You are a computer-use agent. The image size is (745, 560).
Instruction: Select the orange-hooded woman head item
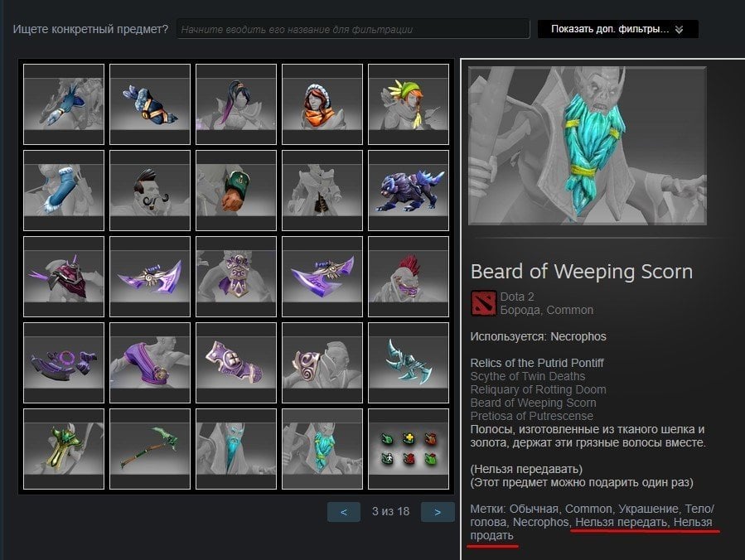322,104
